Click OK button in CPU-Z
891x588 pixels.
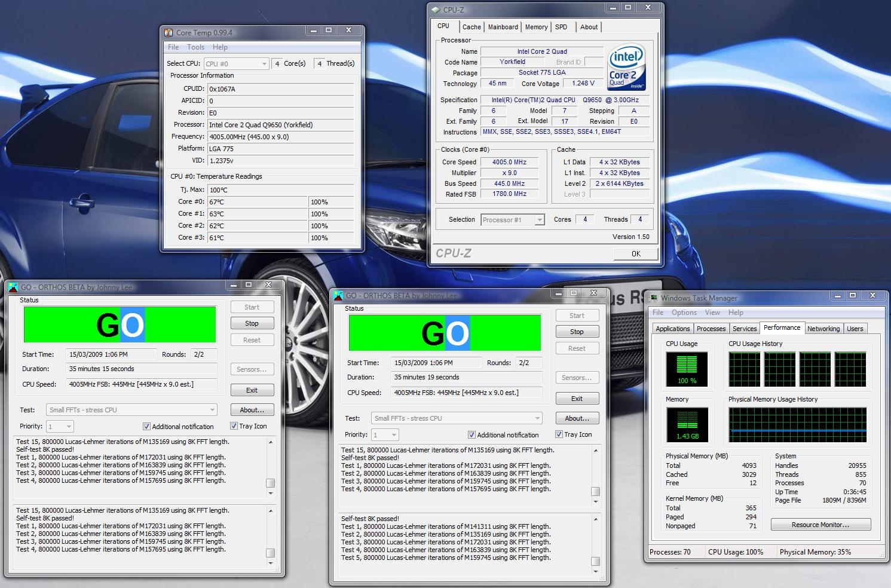pos(636,254)
